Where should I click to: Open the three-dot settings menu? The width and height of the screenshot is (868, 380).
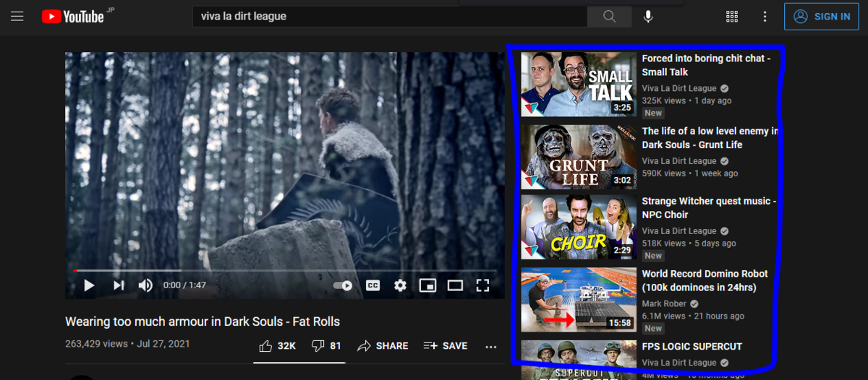[765, 16]
